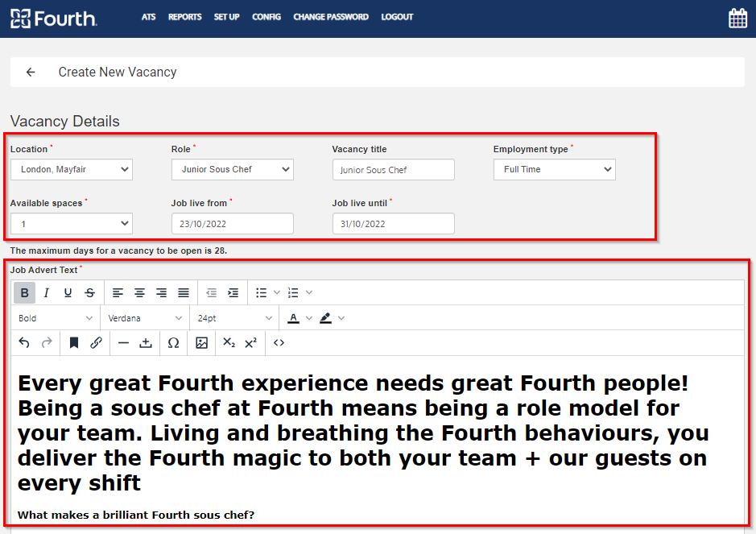Viewport: 756px width, 534px height.
Task: Click the Fourth logo
Action: [53, 19]
